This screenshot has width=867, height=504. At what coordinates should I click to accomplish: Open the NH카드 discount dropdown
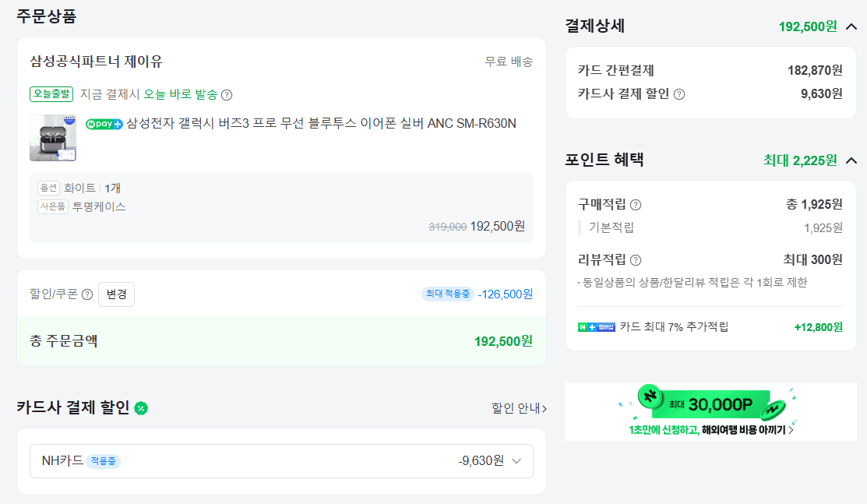tap(281, 461)
